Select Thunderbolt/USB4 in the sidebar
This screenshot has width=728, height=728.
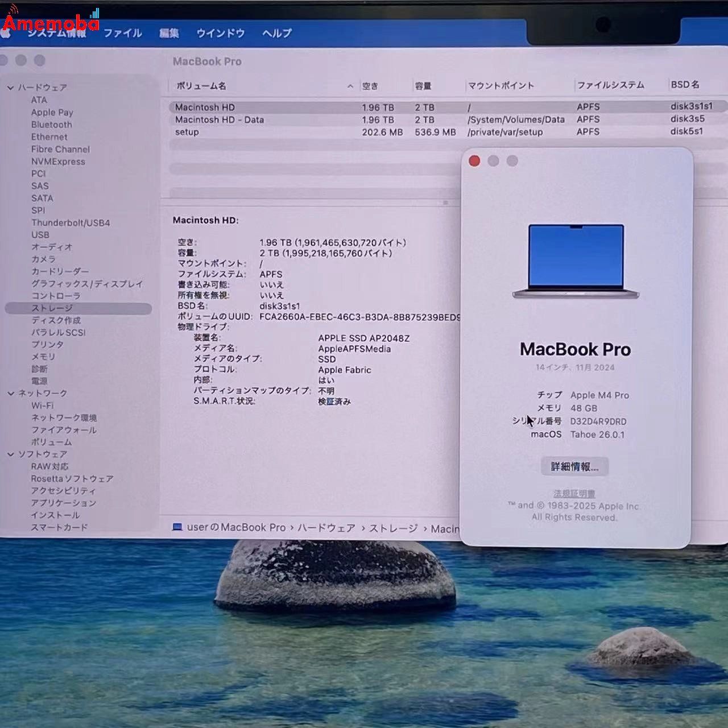[71, 223]
